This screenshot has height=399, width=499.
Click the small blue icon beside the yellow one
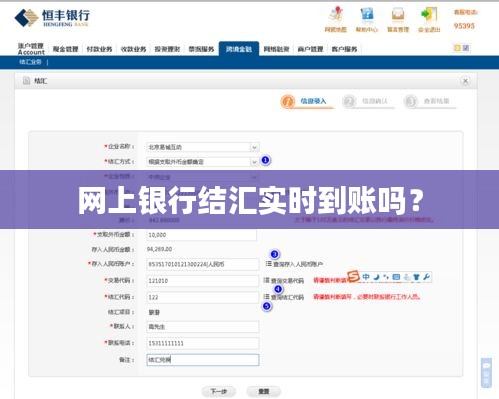click(x=466, y=48)
